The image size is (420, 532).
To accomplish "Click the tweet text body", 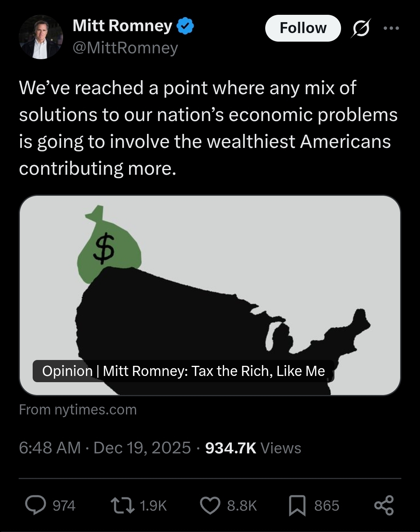I will tap(208, 128).
